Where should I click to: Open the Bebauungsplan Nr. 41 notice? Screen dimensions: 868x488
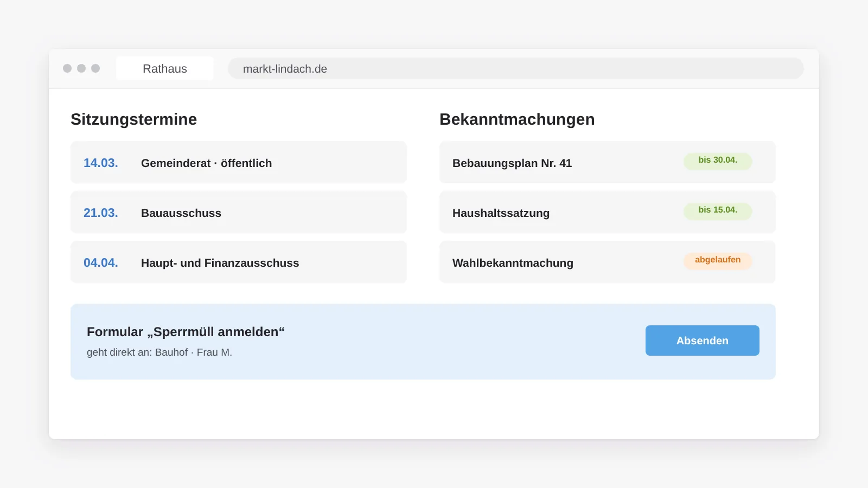(x=608, y=163)
